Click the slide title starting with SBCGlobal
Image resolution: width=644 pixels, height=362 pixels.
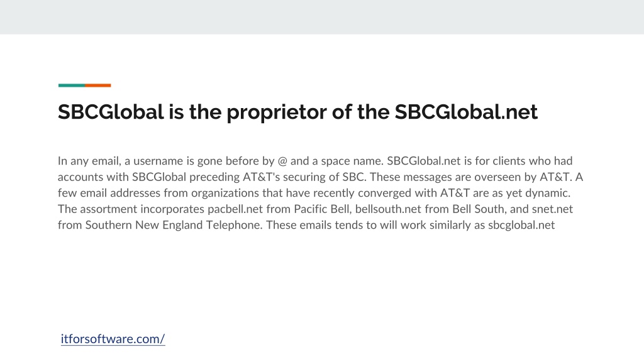pyautogui.click(x=297, y=112)
